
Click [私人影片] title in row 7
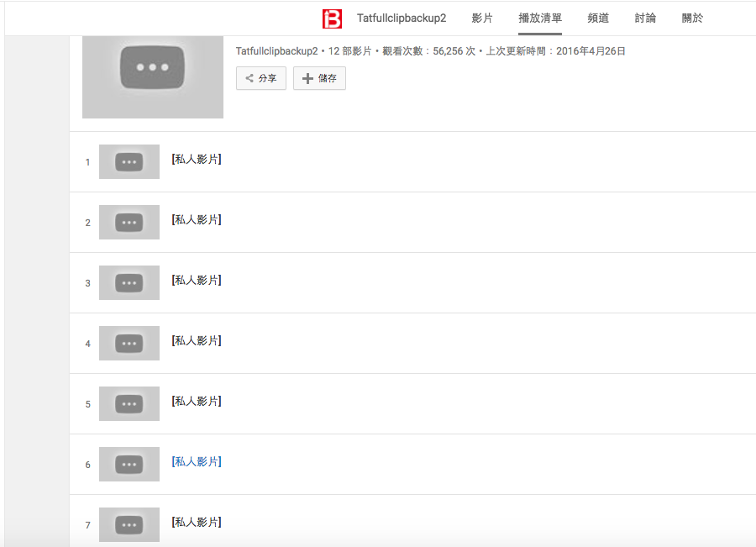197,523
